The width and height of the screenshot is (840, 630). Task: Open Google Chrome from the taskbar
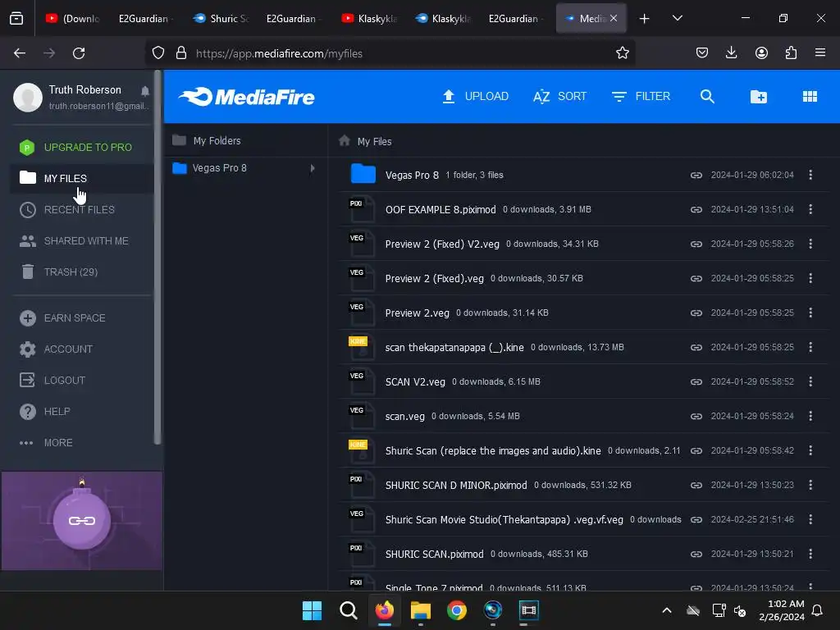click(456, 610)
